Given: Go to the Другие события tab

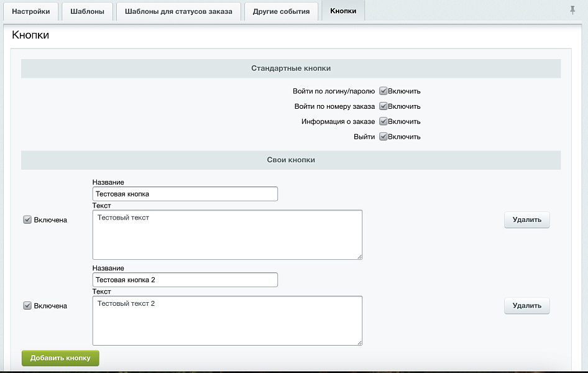Looking at the screenshot, I should 281,11.
